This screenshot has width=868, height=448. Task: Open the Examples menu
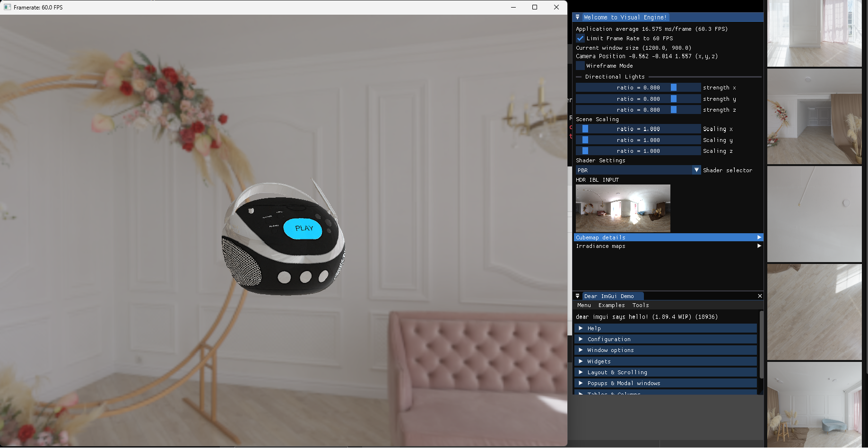pyautogui.click(x=611, y=305)
